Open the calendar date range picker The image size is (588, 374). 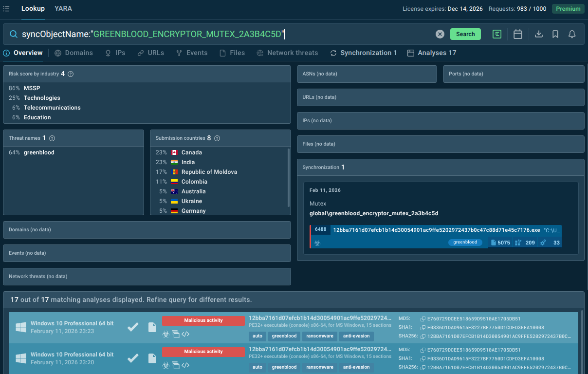(518, 34)
